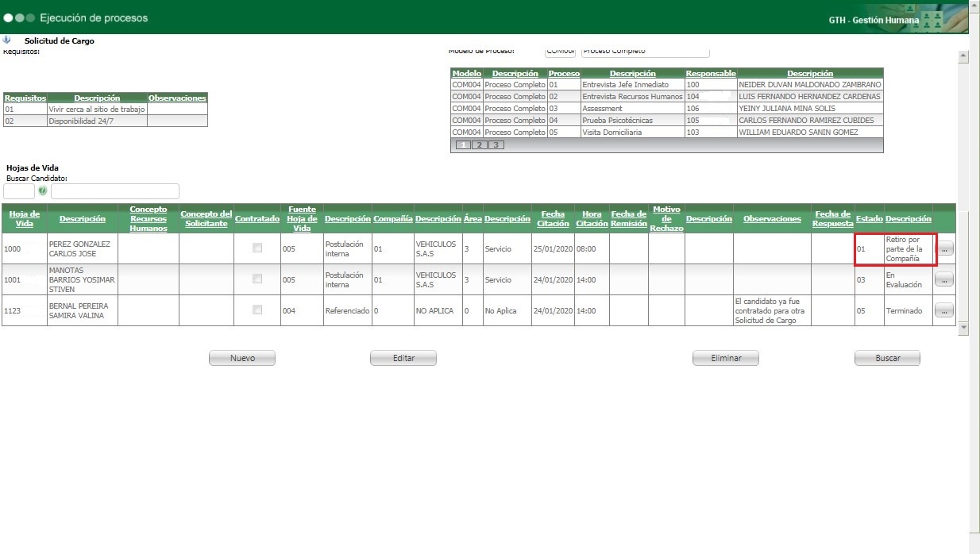The height and width of the screenshot is (554, 980).
Task: Focus the short Buscar Candidato code field
Action: click(19, 191)
